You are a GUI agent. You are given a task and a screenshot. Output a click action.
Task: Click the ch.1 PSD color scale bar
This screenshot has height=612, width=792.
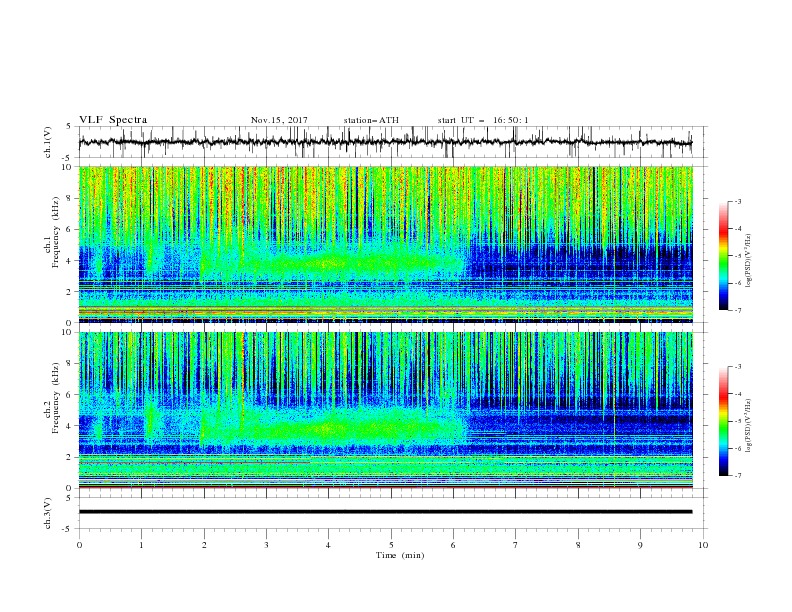pyautogui.click(x=723, y=256)
